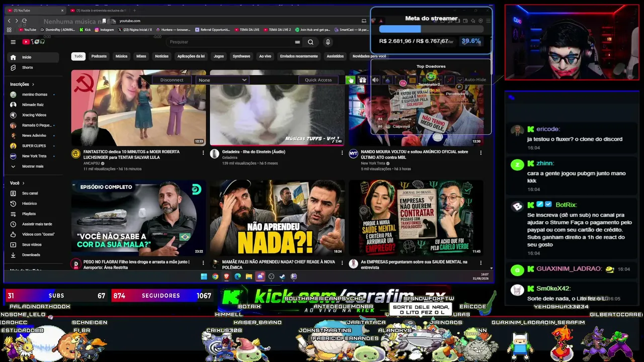Open a new browser tab
The width and height of the screenshot is (644, 362).
(x=134, y=10)
